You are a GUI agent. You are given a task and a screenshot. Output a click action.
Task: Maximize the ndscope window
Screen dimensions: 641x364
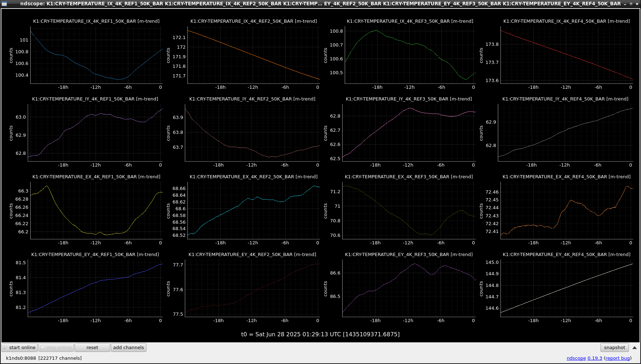(x=631, y=4)
